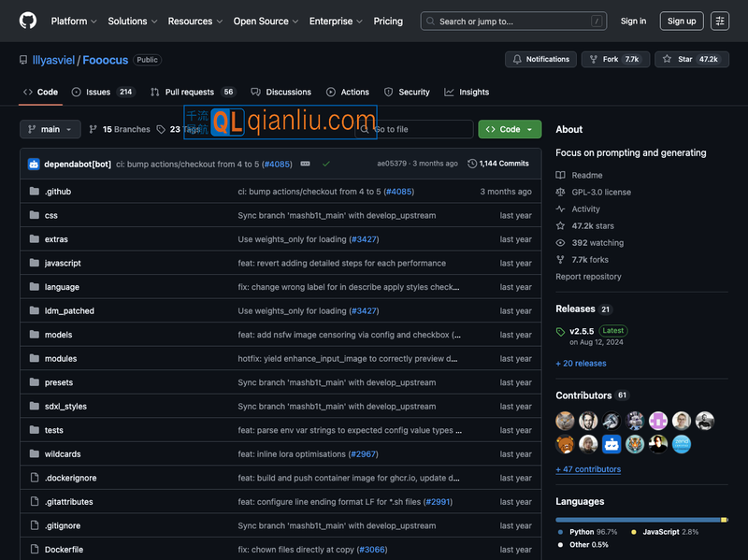Star the Fooocus repository

pos(691,59)
